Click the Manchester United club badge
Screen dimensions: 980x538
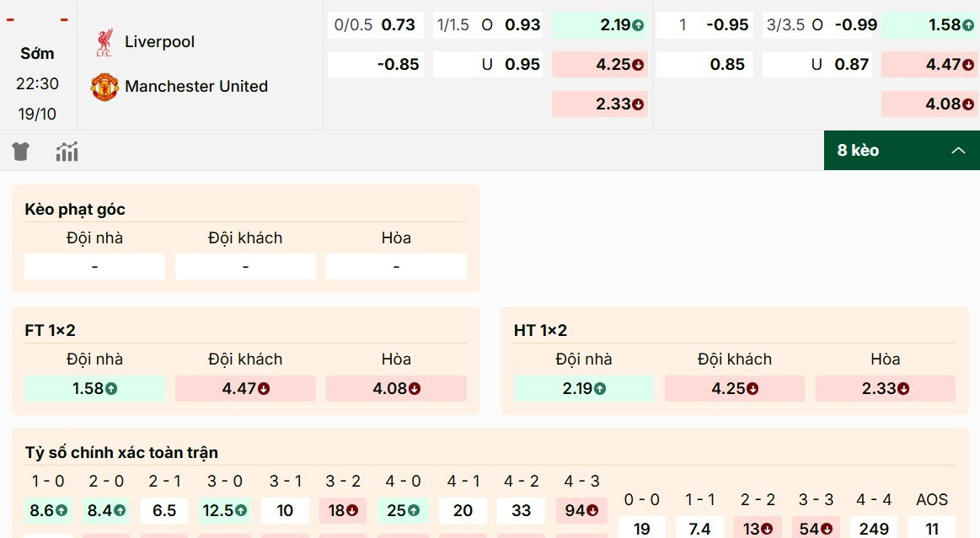[x=104, y=85]
